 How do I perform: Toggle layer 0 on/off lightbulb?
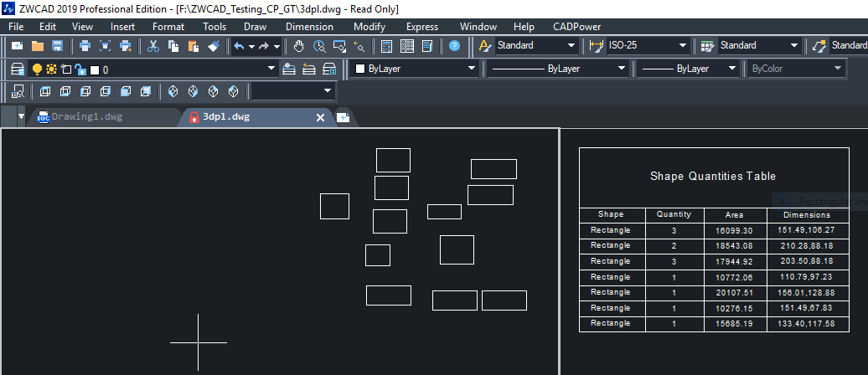(x=37, y=69)
